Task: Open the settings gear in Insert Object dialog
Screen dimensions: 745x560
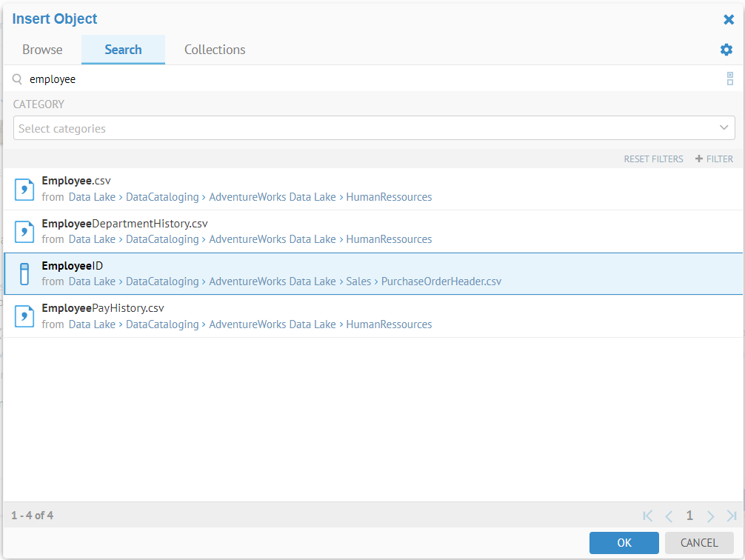Action: tap(726, 50)
